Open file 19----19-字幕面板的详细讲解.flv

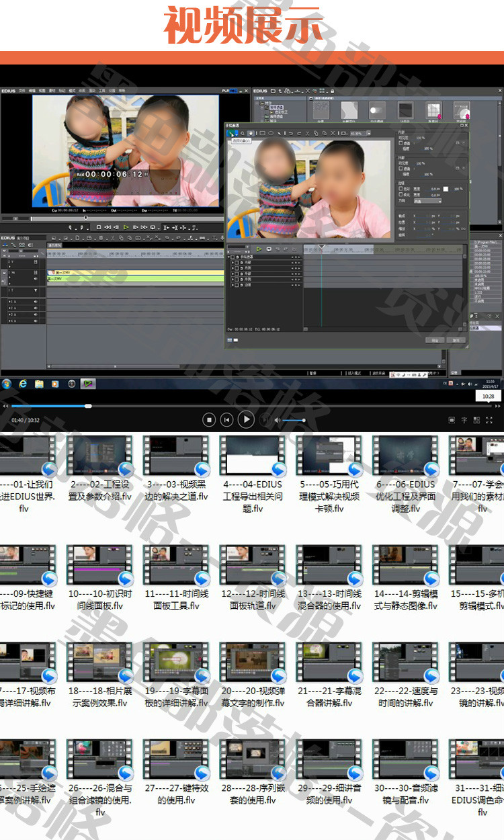pos(177,675)
